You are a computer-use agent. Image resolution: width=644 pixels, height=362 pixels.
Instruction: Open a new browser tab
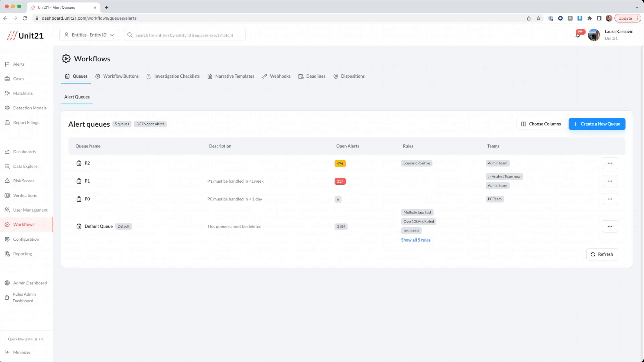[x=107, y=7]
